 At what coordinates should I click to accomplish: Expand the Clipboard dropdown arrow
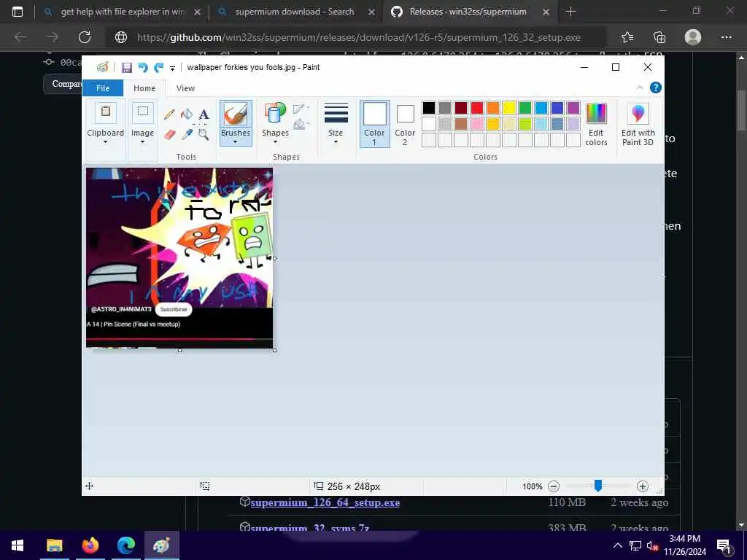tap(105, 142)
